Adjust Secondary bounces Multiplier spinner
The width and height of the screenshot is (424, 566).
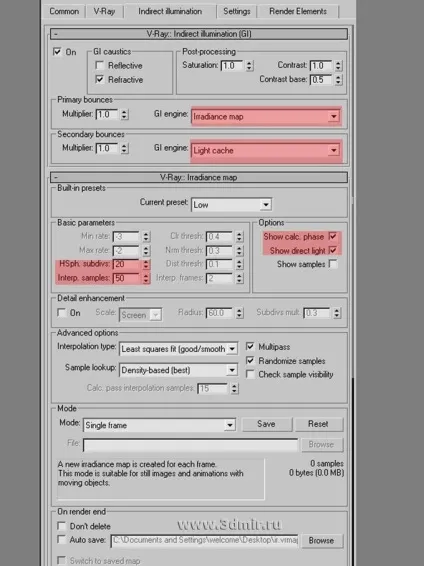tap(124, 148)
